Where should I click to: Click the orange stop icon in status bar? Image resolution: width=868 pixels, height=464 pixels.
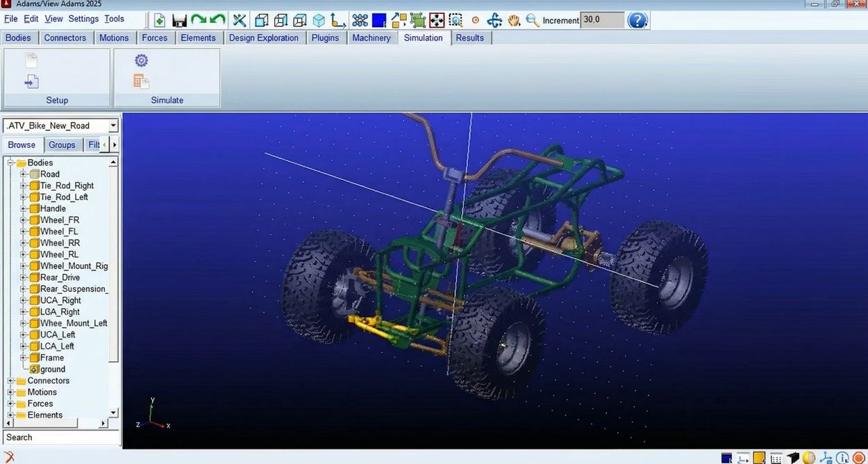pyautogui.click(x=859, y=458)
